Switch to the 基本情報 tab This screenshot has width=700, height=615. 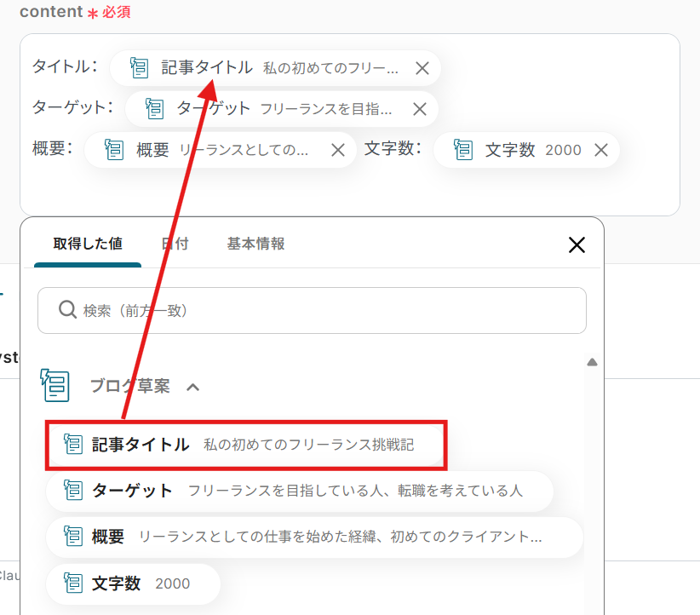[255, 244]
